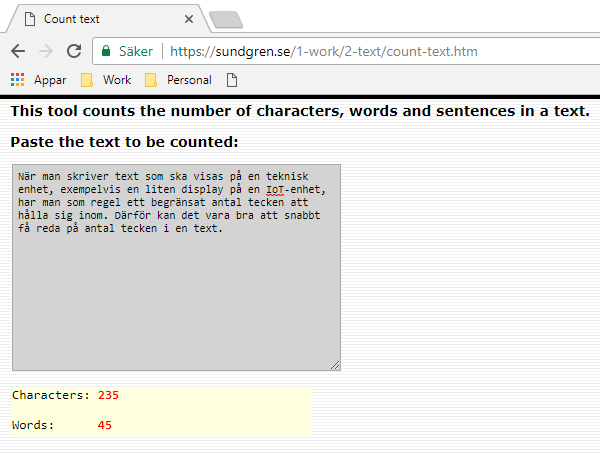Image resolution: width=600 pixels, height=454 pixels.
Task: Click the address bar URL
Action: pos(324,51)
